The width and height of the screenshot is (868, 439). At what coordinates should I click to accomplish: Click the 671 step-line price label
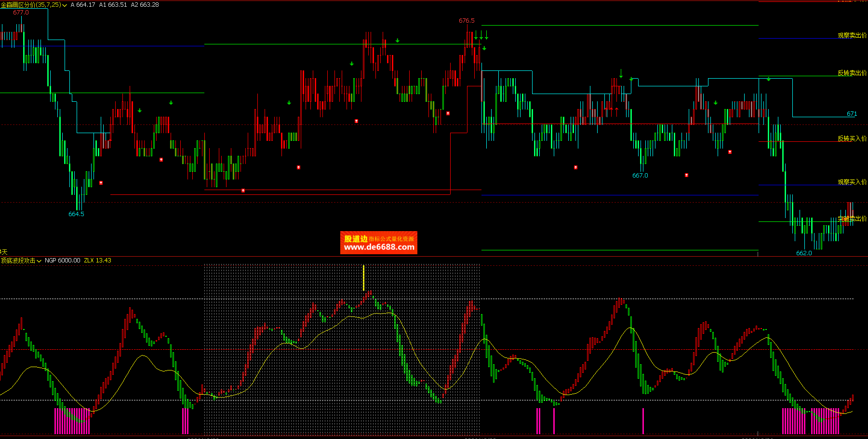tap(852, 114)
